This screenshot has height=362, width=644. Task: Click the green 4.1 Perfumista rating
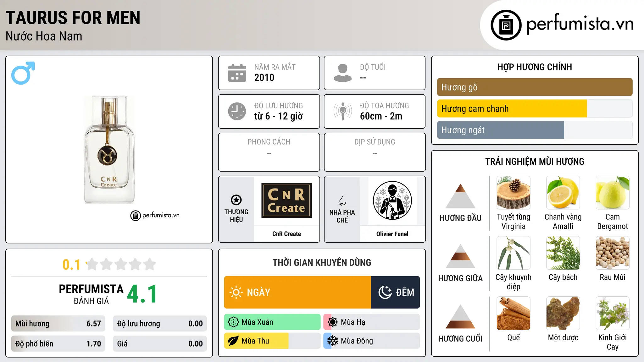pos(142,294)
